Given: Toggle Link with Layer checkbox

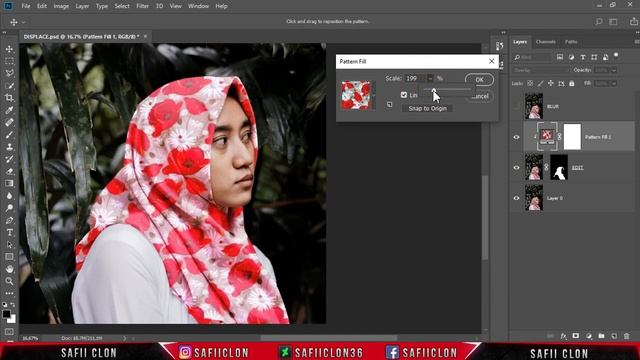Looking at the screenshot, I should tap(404, 95).
